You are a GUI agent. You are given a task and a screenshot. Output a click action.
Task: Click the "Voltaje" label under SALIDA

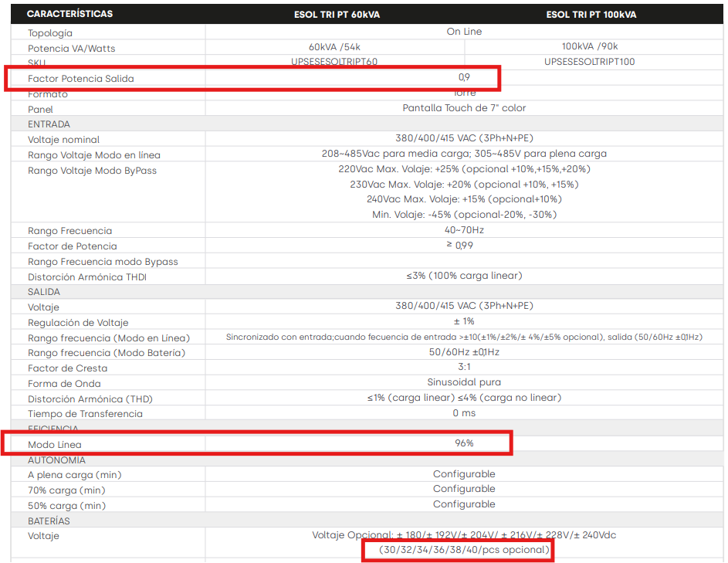[x=43, y=307]
